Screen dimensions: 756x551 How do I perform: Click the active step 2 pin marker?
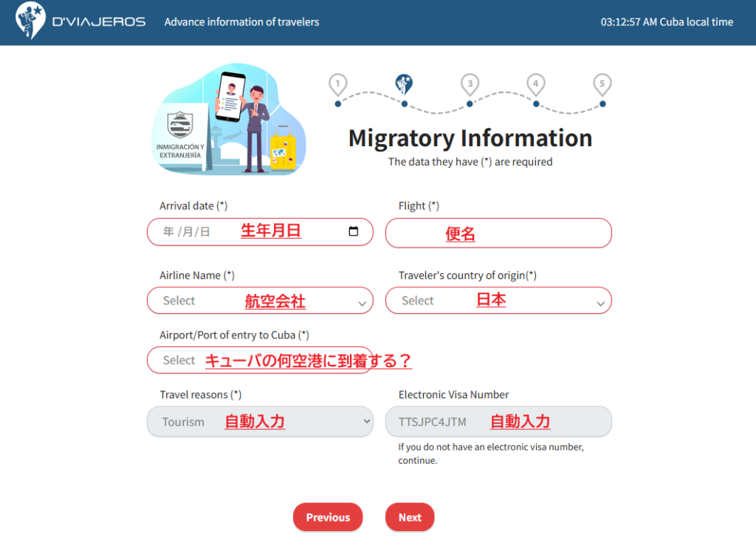pyautogui.click(x=404, y=84)
